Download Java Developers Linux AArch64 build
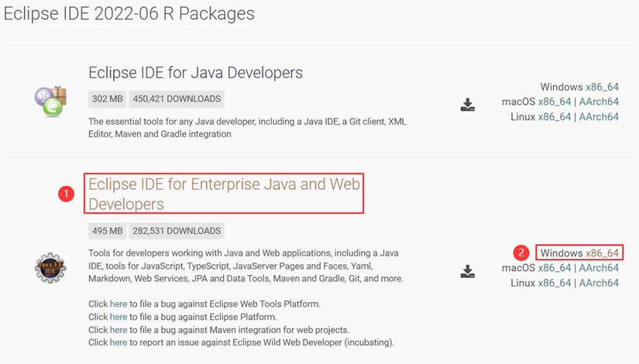Viewport: 639px width, 364px height. pos(599,117)
